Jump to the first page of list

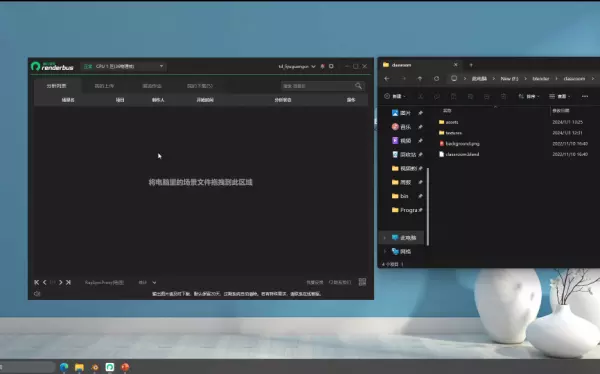(x=36, y=283)
